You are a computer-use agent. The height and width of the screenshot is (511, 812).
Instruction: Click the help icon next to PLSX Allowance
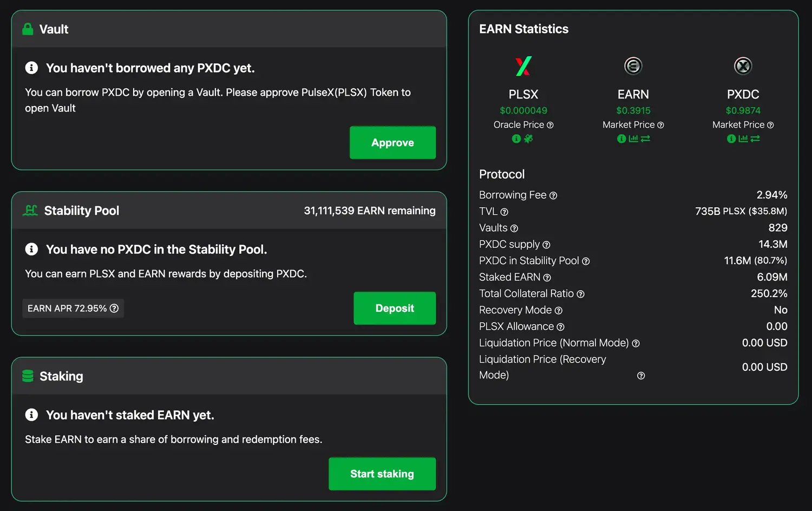coord(560,327)
